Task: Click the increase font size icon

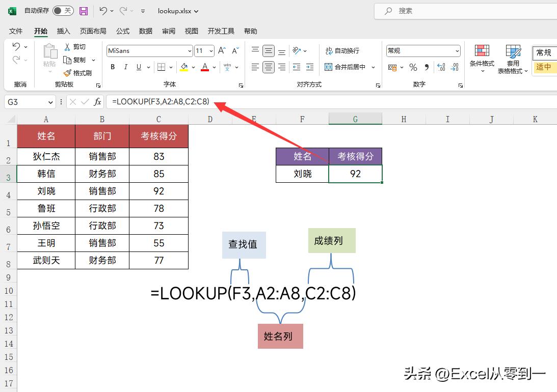Action: pyautogui.click(x=222, y=51)
